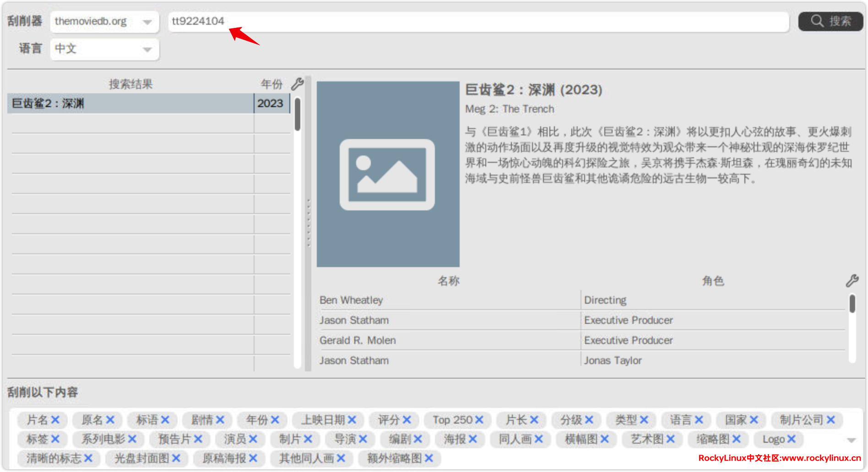The height and width of the screenshot is (472, 868).
Task: Remove the 额外缩略图 tag
Action: pos(429,458)
